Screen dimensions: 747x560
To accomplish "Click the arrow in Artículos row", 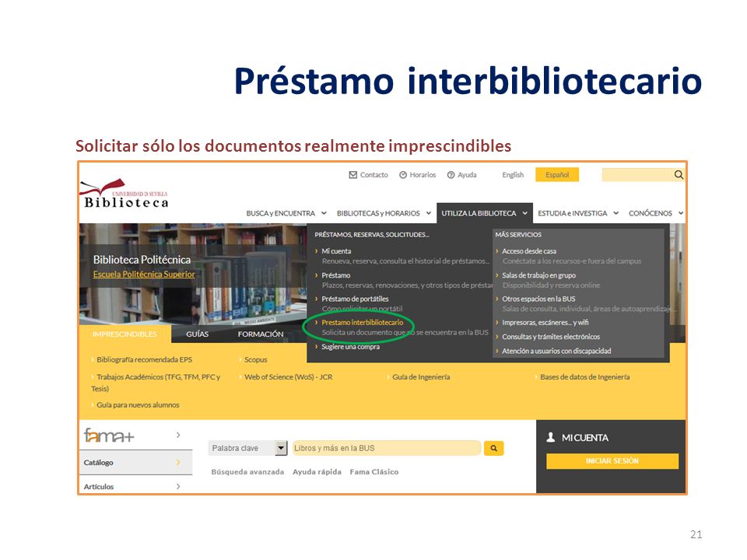I will click(178, 486).
